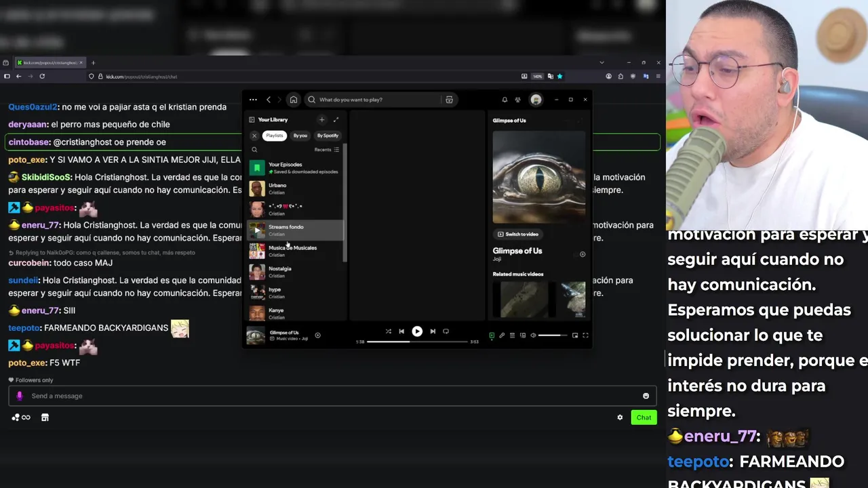Viewport: 868px width, 488px height.
Task: Open a new browser tab
Action: tap(93, 63)
